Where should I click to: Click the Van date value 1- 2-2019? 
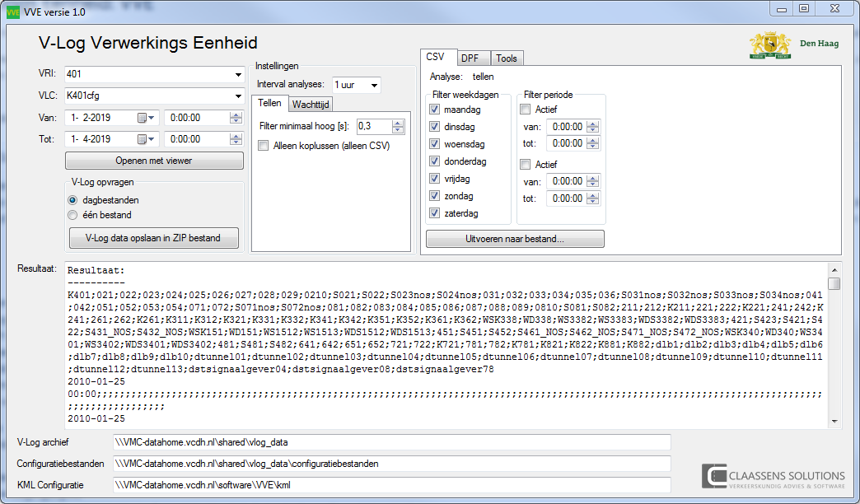pos(91,118)
